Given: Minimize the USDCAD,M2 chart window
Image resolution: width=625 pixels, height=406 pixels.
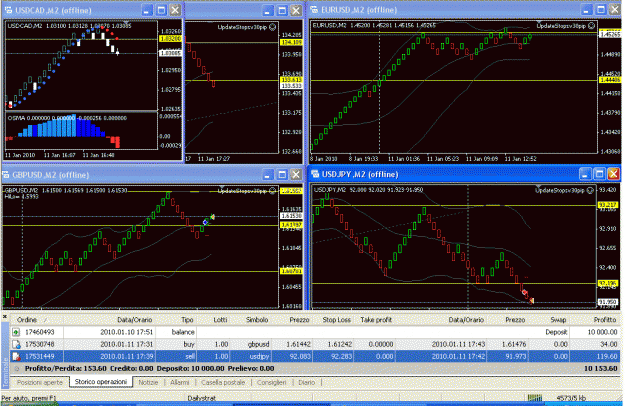Looking at the screenshot, I should [x=147, y=10].
